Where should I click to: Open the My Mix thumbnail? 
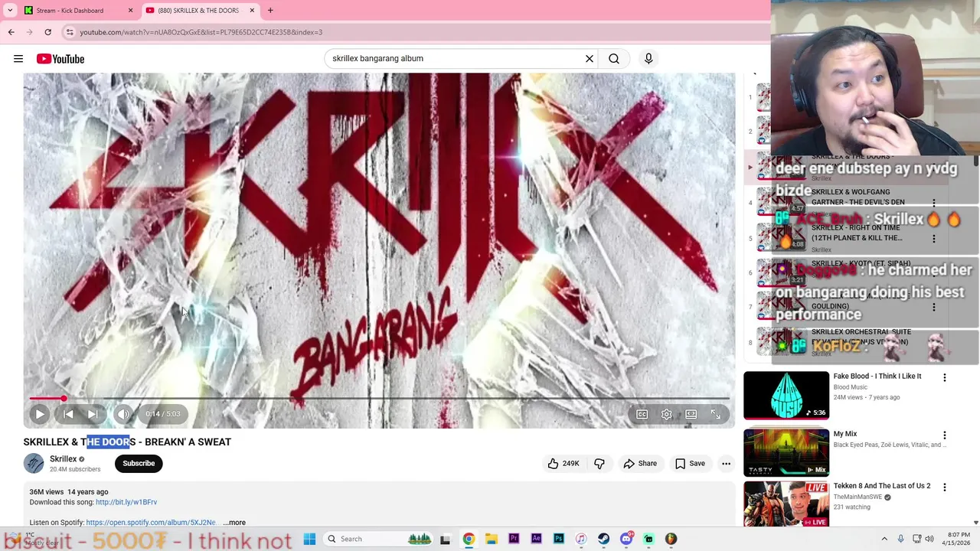786,452
